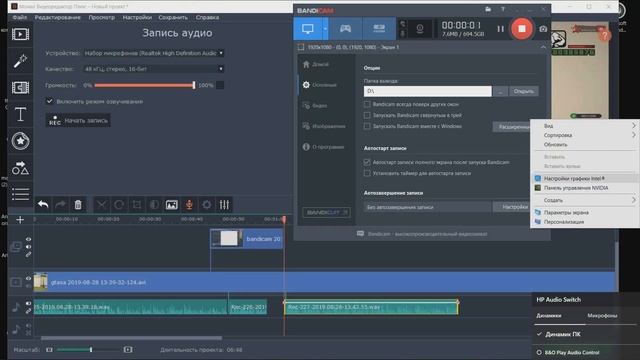Open the Просмотр menu
The width and height of the screenshot is (640, 360).
coord(102,18)
